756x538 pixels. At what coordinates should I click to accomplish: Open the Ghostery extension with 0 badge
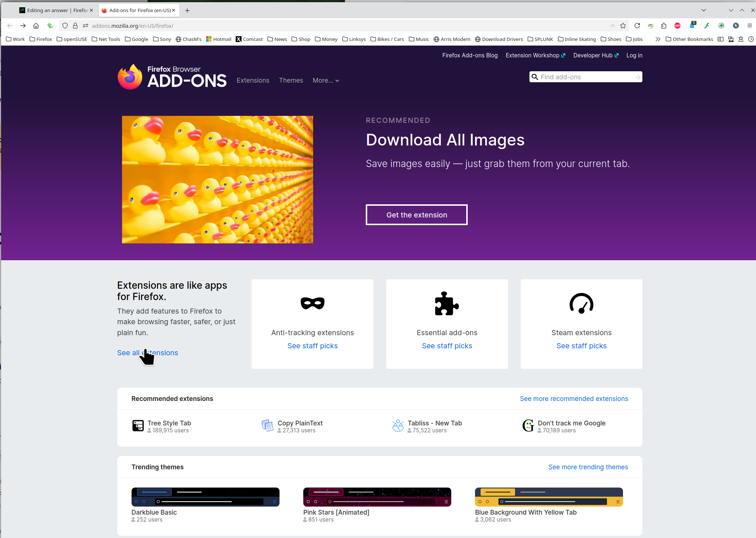point(692,25)
